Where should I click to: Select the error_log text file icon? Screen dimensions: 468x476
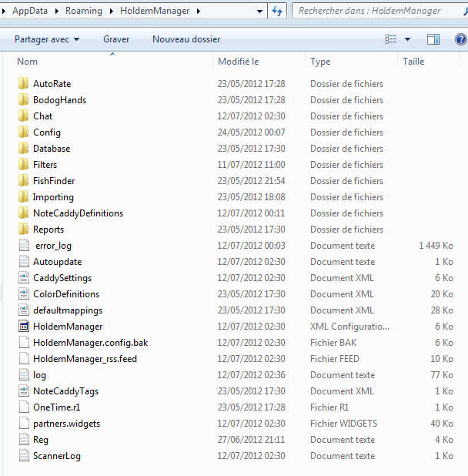[24, 245]
